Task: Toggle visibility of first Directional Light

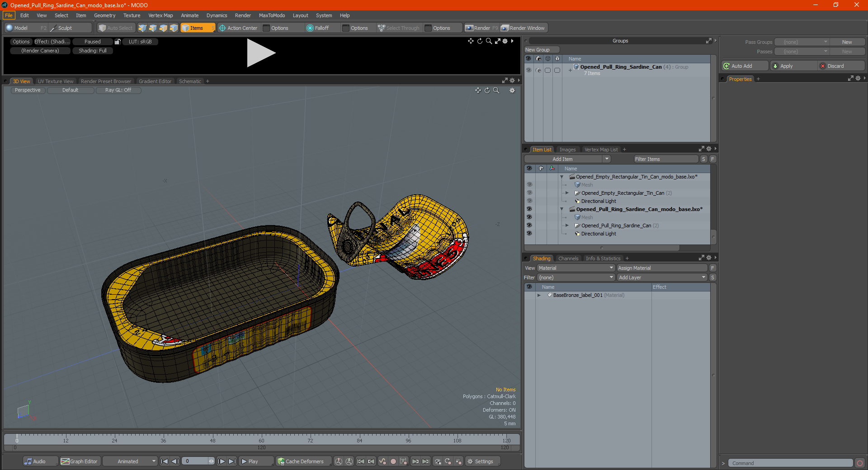Action: [x=529, y=201]
